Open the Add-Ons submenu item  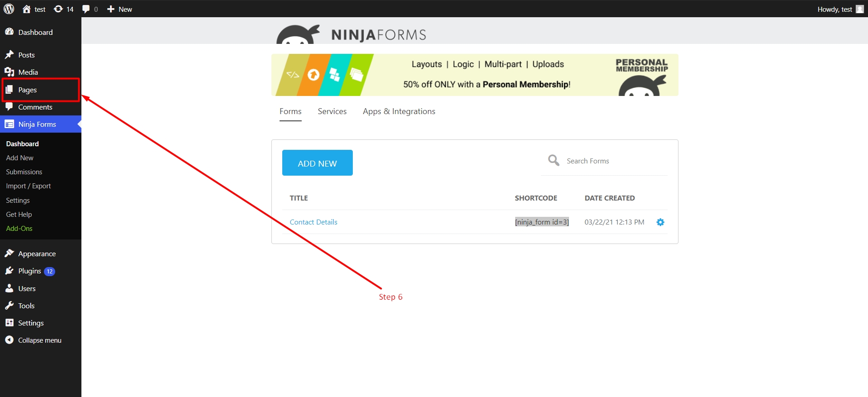click(19, 228)
